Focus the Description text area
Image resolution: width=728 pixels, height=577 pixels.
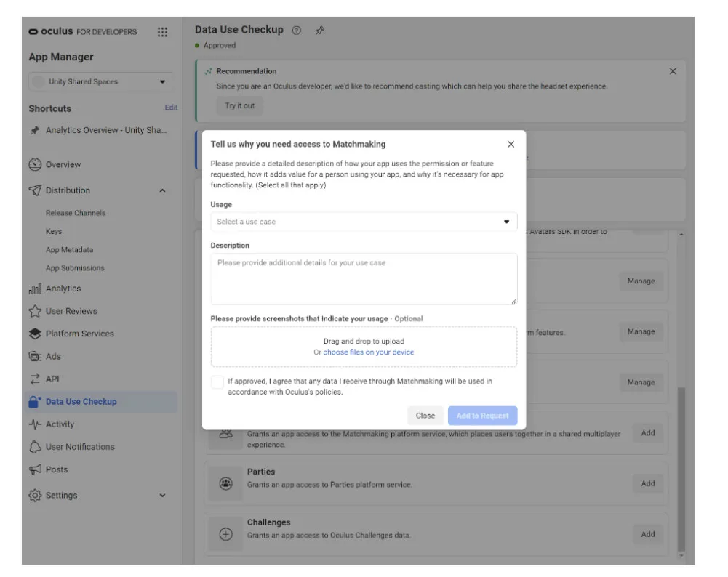point(364,279)
